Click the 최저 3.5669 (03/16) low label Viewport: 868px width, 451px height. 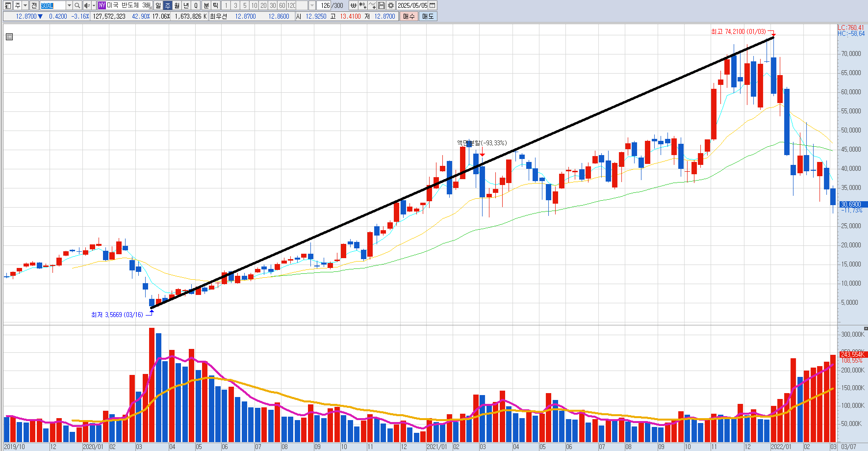[117, 315]
